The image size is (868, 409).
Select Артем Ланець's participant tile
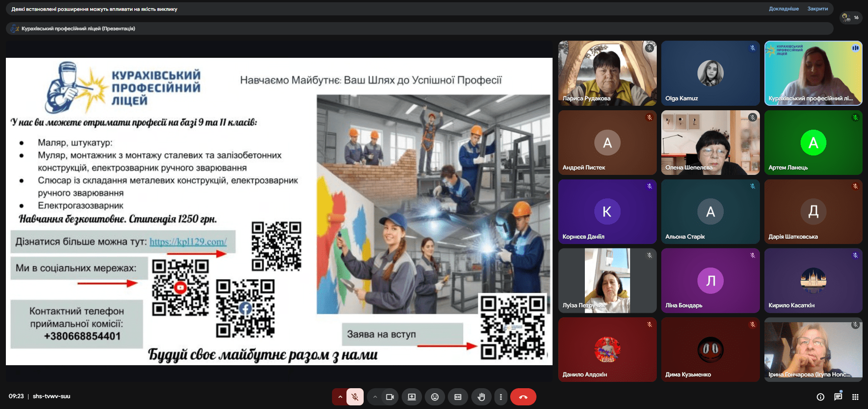tap(813, 143)
